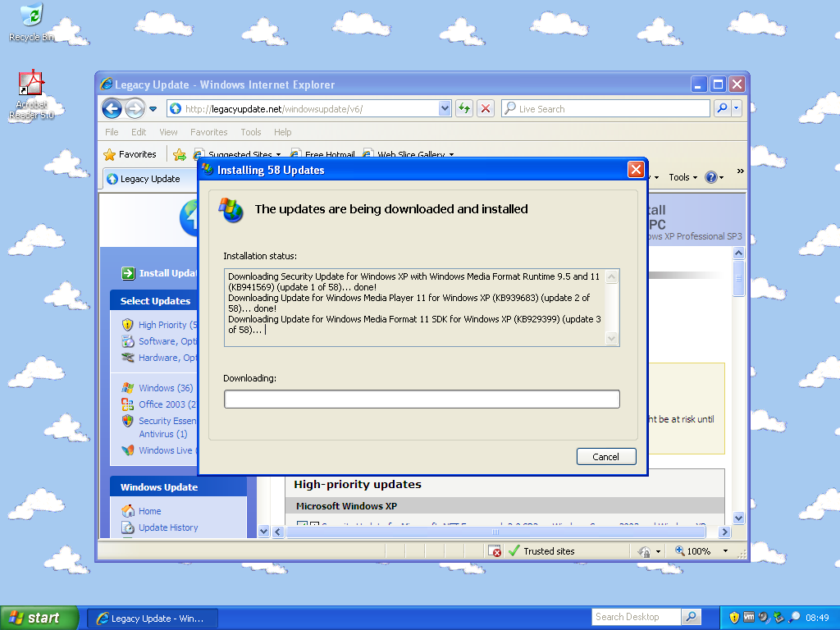
Task: Open the Protected Mode dropdown arrow in status bar
Action: click(658, 551)
